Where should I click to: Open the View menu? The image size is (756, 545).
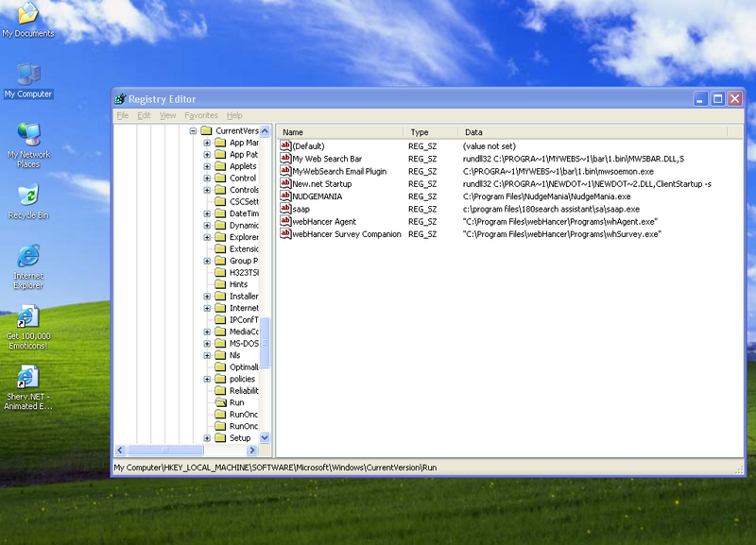click(x=167, y=115)
